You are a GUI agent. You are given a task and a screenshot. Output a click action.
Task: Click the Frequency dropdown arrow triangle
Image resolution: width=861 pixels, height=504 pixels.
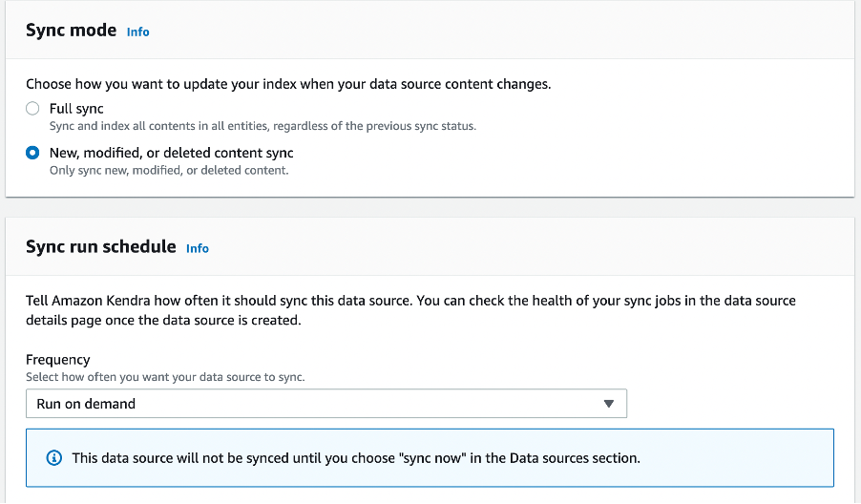(609, 404)
